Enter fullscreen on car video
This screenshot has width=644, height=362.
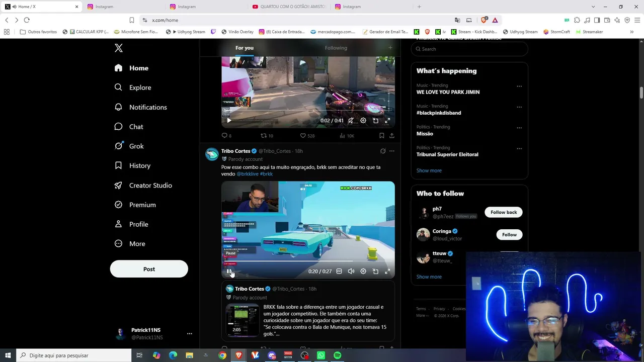point(387,271)
